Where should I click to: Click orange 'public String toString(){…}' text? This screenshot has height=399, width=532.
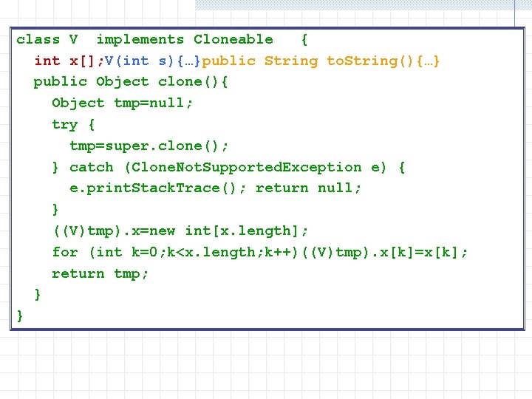click(x=321, y=61)
